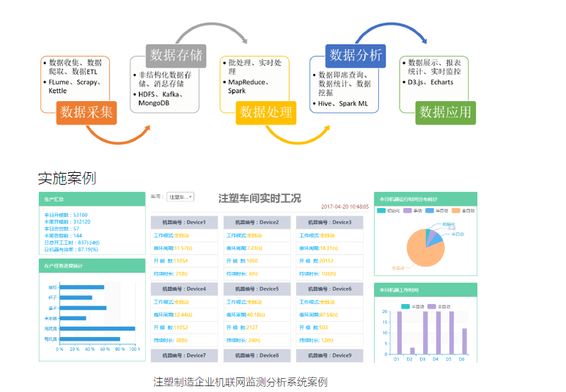Click the orange 数据采集 stage label

(x=87, y=112)
